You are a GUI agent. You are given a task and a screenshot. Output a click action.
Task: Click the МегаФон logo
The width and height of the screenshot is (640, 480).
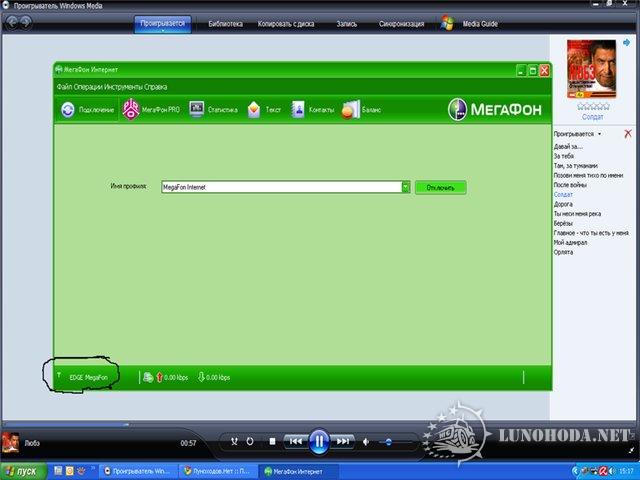pos(494,109)
